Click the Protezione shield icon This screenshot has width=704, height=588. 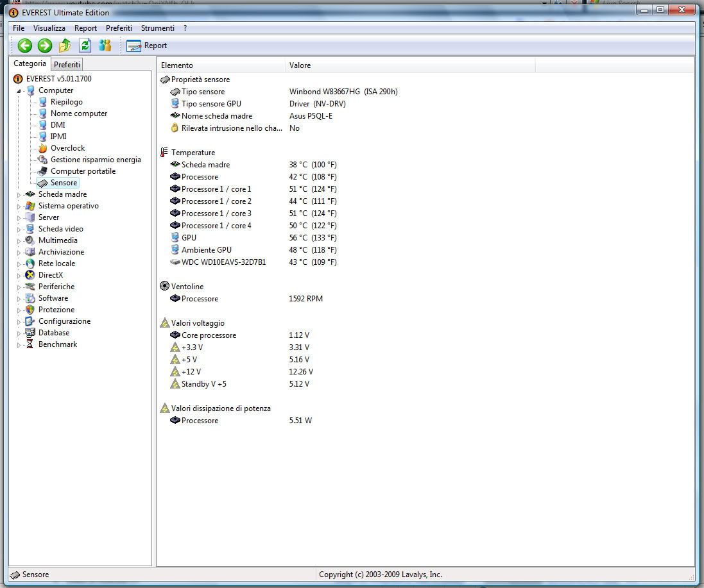[30, 310]
